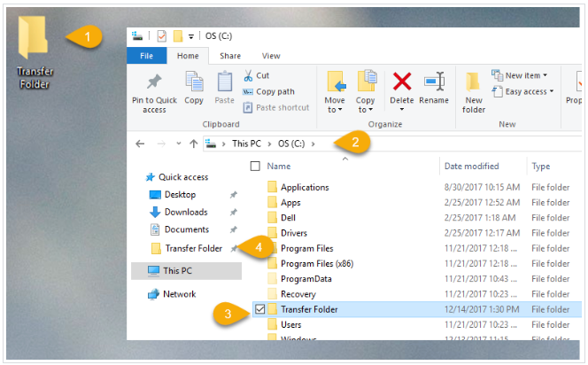Open Transfer Folder in Quick access

[x=187, y=248]
